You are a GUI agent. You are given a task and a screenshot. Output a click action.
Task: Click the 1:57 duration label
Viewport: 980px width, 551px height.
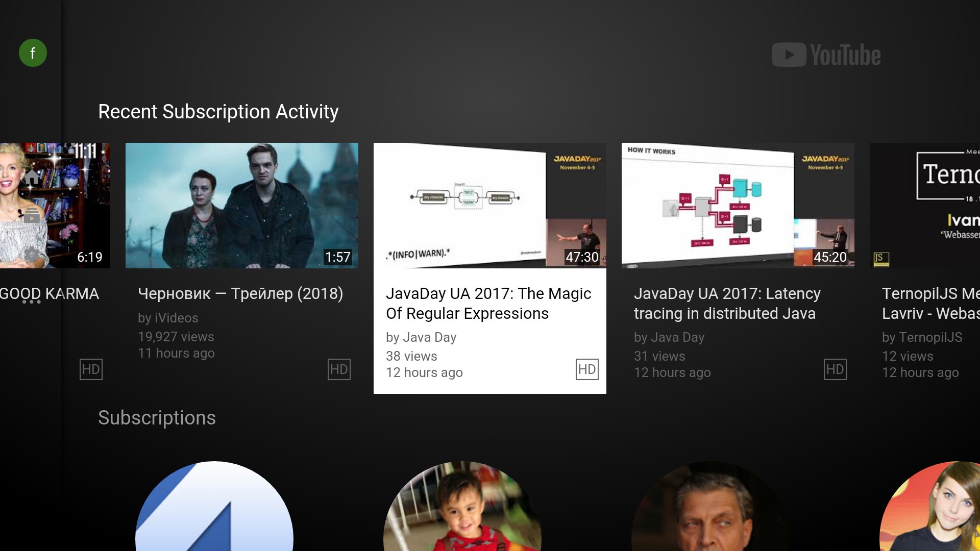pyautogui.click(x=338, y=257)
